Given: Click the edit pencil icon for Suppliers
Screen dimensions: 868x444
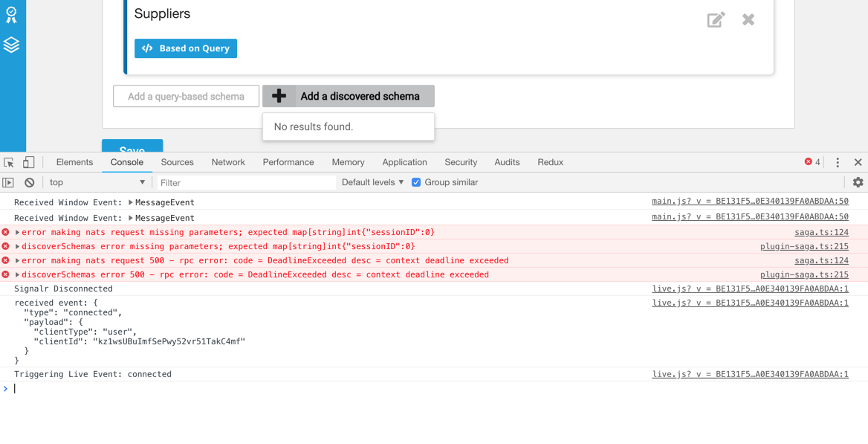Looking at the screenshot, I should 716,20.
